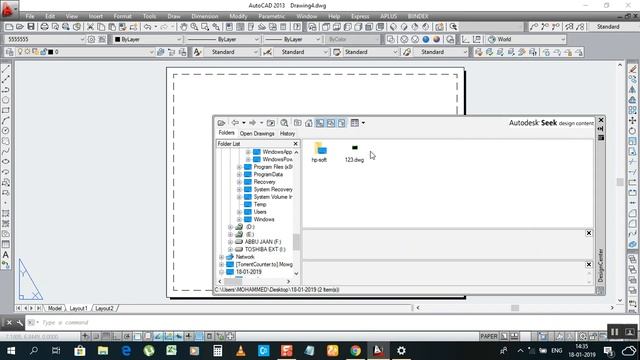Screen dimensions: 640x360
Task: Click the DesignCenter Back arrow
Action: [x=235, y=123]
